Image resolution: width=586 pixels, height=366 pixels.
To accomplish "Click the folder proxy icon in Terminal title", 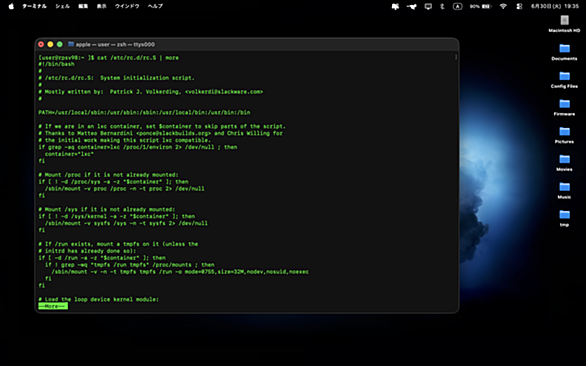I will pyautogui.click(x=71, y=44).
